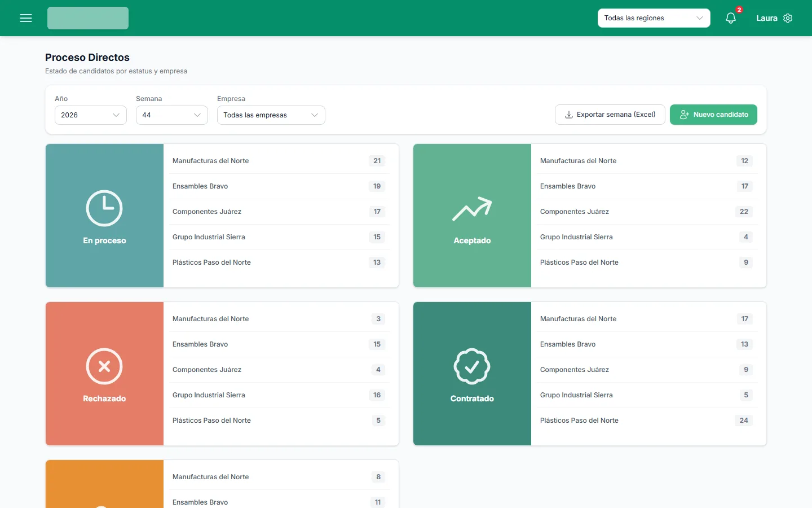The width and height of the screenshot is (812, 508).
Task: Select Plásticos Paso del Norte in Aceptado
Action: [x=648, y=262]
